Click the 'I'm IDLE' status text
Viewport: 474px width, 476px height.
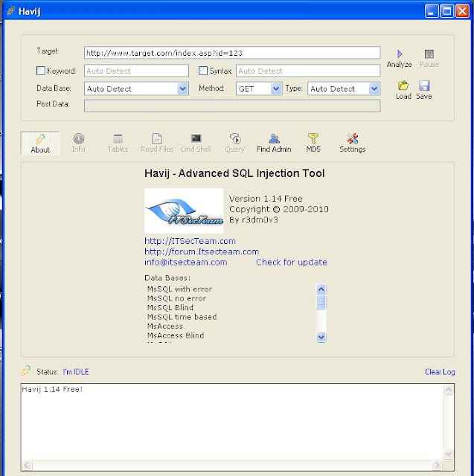coord(76,372)
